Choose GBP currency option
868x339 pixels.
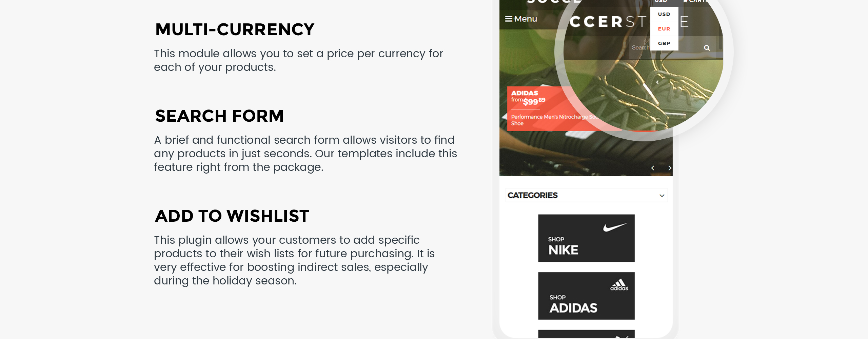664,43
